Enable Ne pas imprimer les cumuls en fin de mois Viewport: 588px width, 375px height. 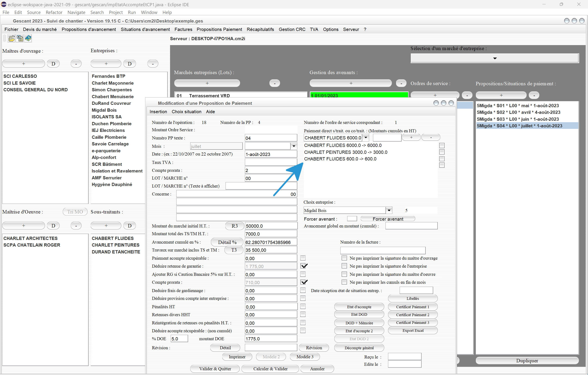coord(344,282)
